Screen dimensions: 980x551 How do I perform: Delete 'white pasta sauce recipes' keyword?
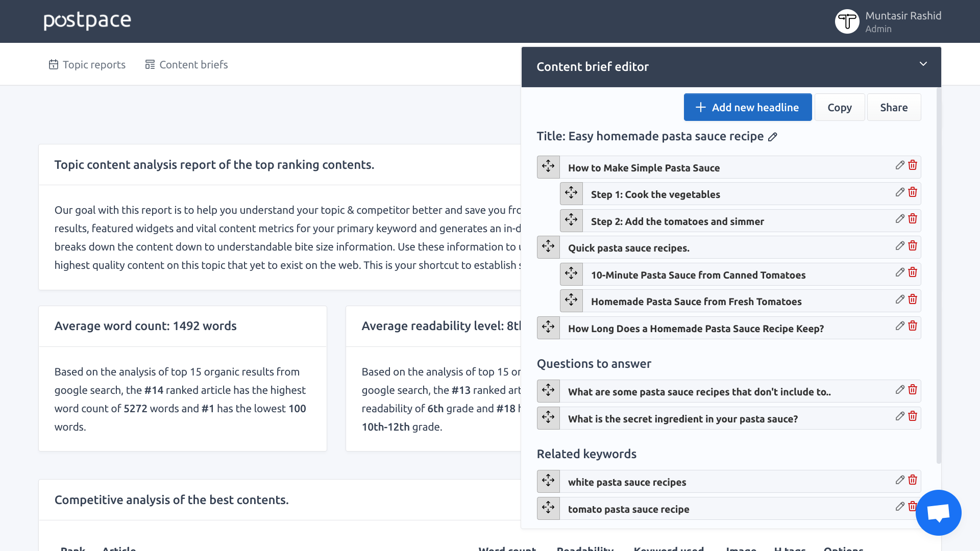click(x=913, y=480)
